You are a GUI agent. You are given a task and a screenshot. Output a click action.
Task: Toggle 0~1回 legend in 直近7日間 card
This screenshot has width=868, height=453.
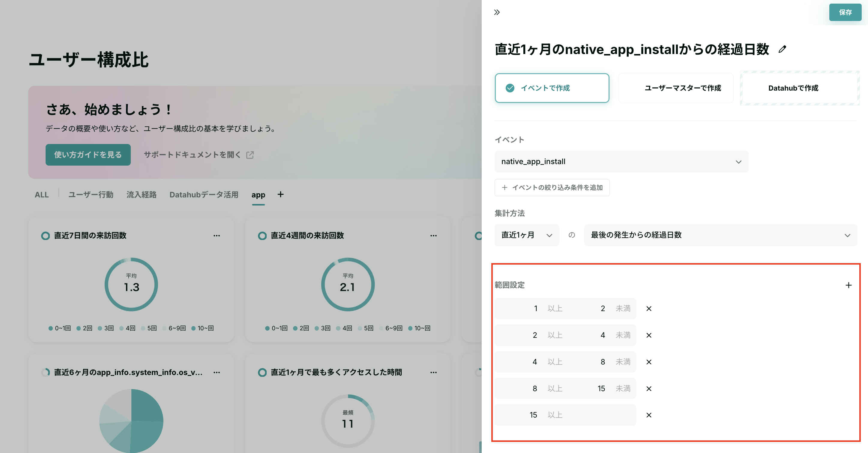[60, 328]
